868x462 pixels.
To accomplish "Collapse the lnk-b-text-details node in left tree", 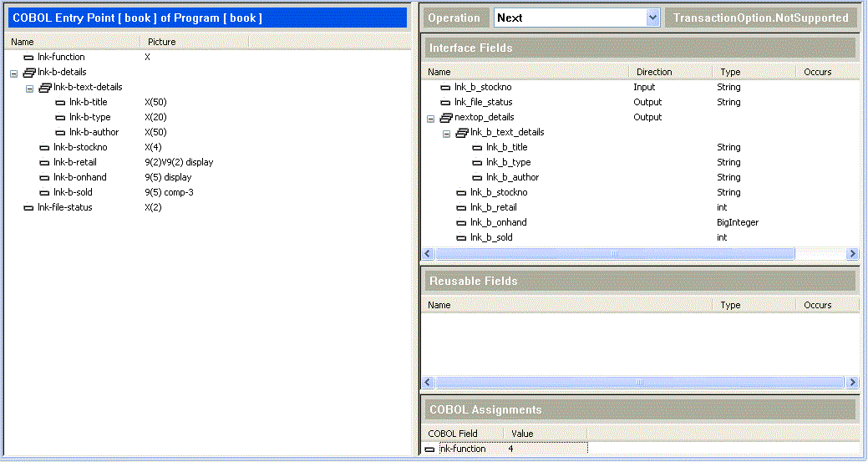I will coord(29,88).
